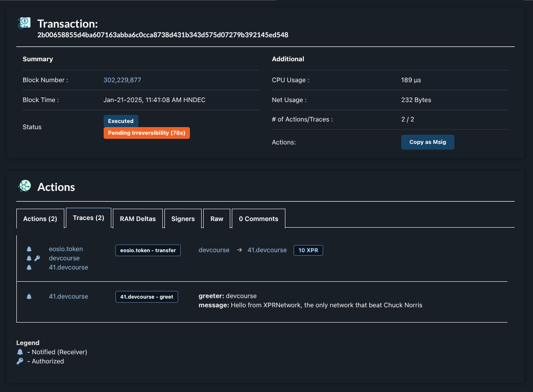The height and width of the screenshot is (392, 533).
Task: Click the 41.devcourse - greet badge
Action: pos(147,297)
